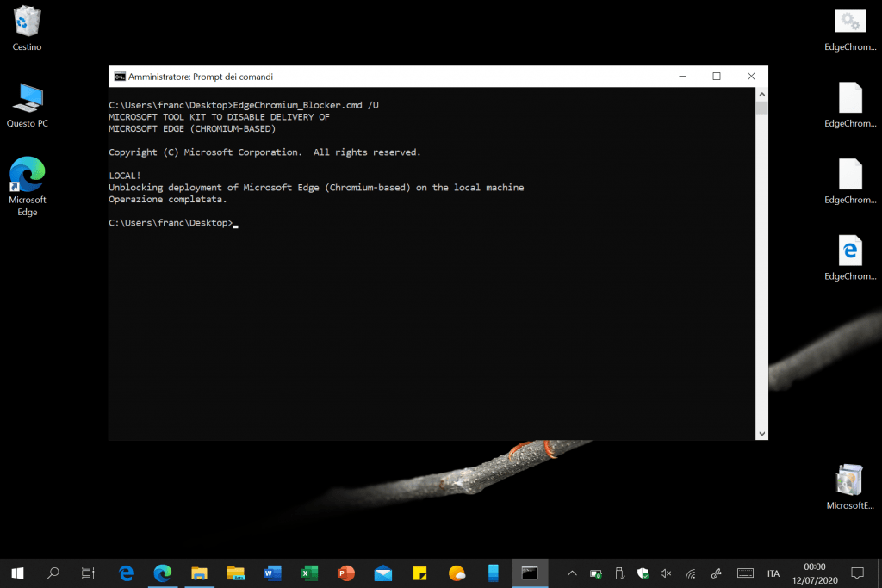The width and height of the screenshot is (882, 588).
Task: Select the Cestino recycle bin desktop icon
Action: [x=28, y=28]
